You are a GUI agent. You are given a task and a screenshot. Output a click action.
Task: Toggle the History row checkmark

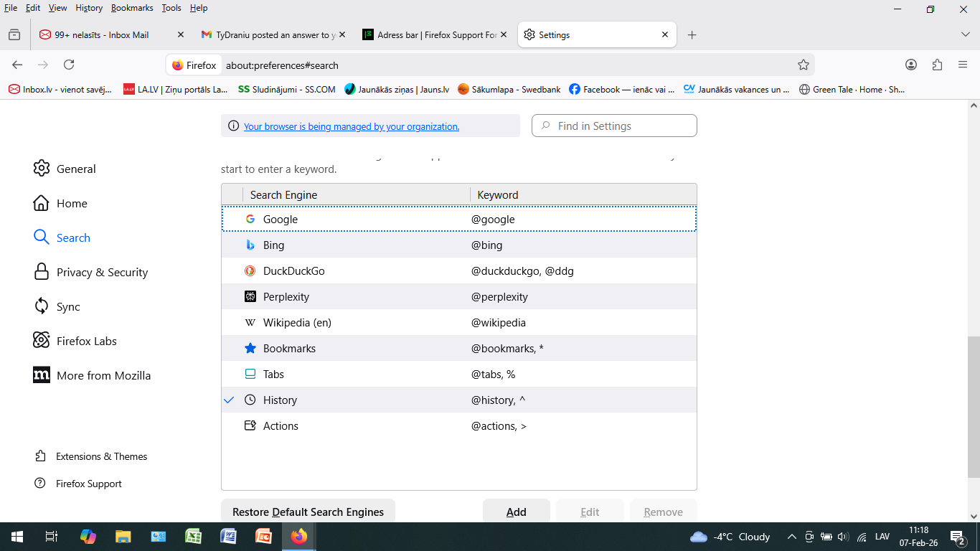230,400
